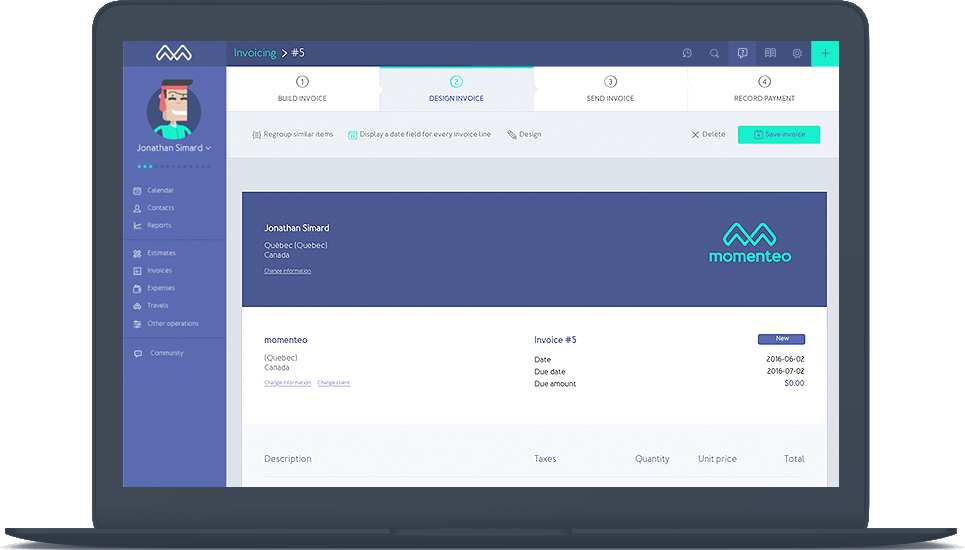Viewport: 965px width, 550px height.
Task: Toggle Display a date field for every invoice line
Action: coord(419,134)
